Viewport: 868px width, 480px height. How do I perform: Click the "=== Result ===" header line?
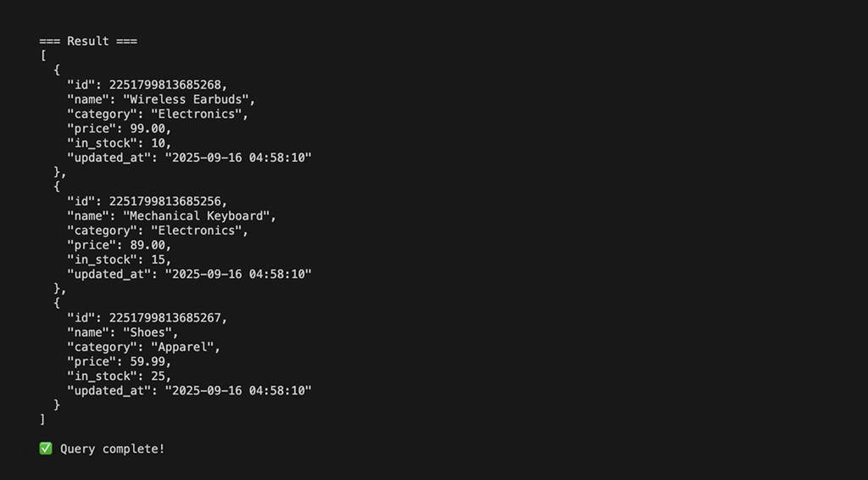88,41
